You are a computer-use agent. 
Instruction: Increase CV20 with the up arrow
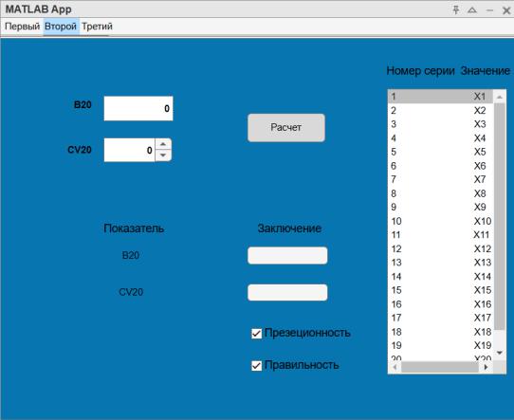pyautogui.click(x=163, y=144)
